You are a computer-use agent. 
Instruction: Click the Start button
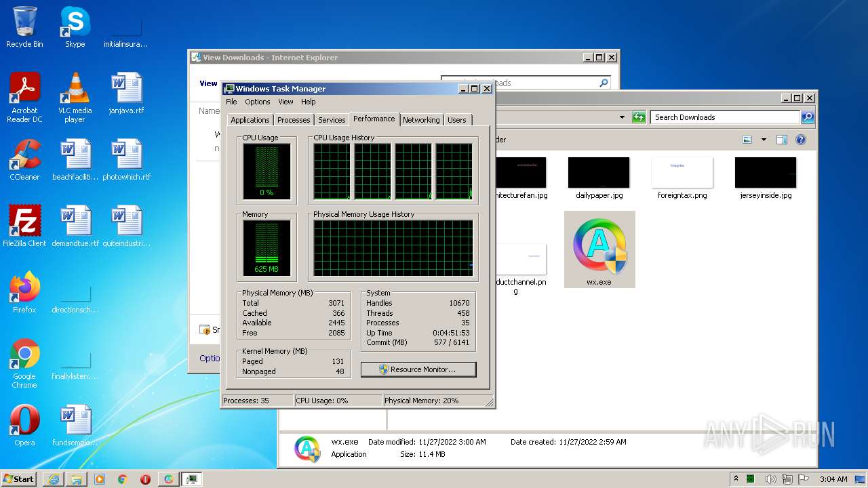(x=18, y=479)
